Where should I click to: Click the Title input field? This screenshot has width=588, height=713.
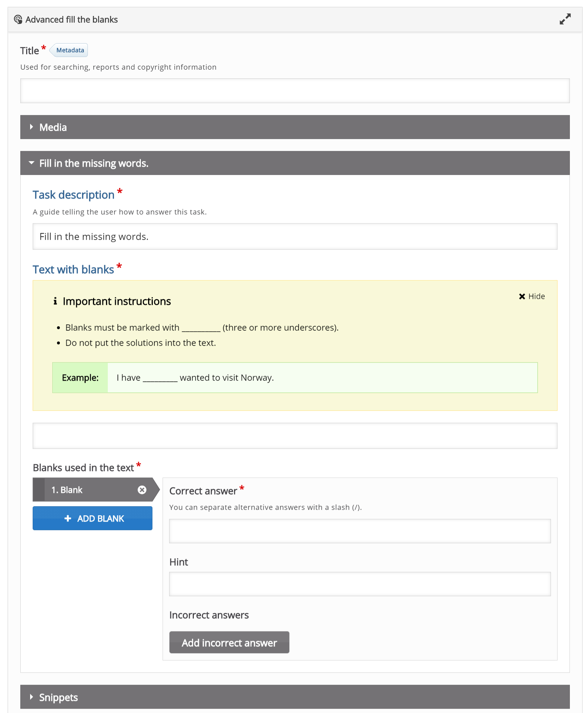(x=295, y=91)
